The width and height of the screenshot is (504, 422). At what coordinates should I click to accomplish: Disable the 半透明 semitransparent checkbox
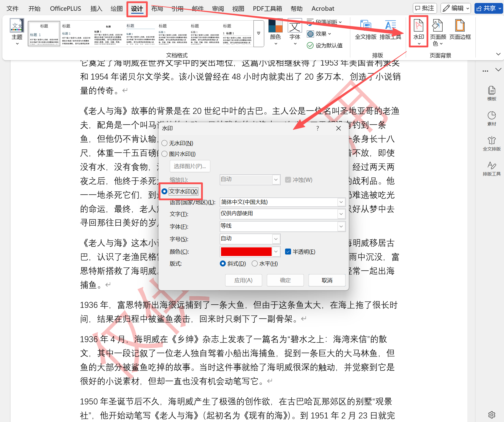click(x=288, y=252)
